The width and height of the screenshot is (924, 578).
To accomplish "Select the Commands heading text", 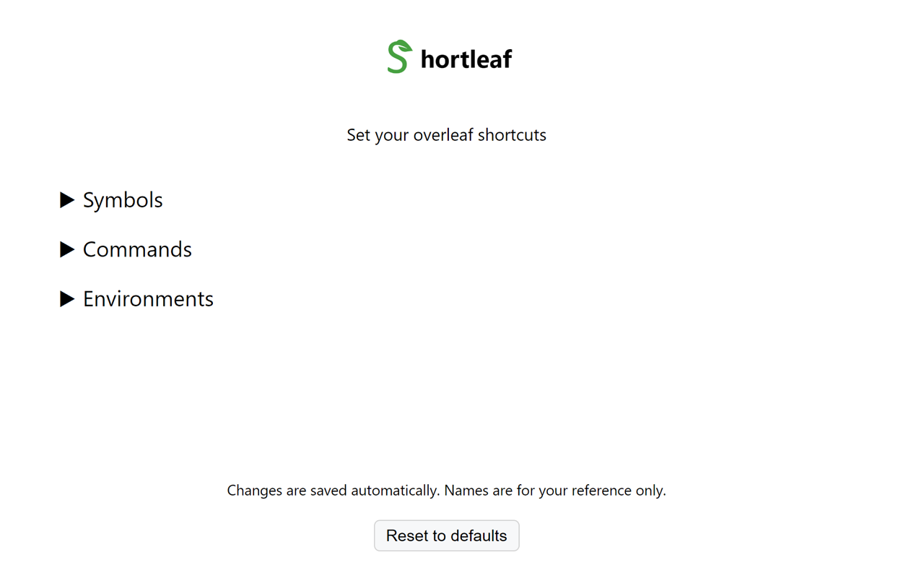I will [137, 249].
